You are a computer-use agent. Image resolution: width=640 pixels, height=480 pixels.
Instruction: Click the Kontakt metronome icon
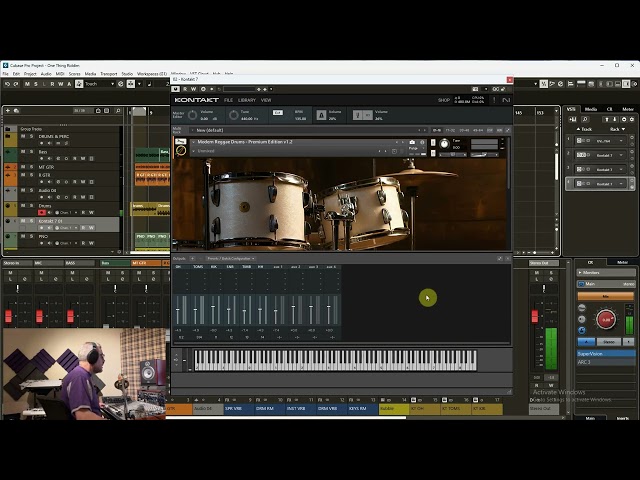321,116
